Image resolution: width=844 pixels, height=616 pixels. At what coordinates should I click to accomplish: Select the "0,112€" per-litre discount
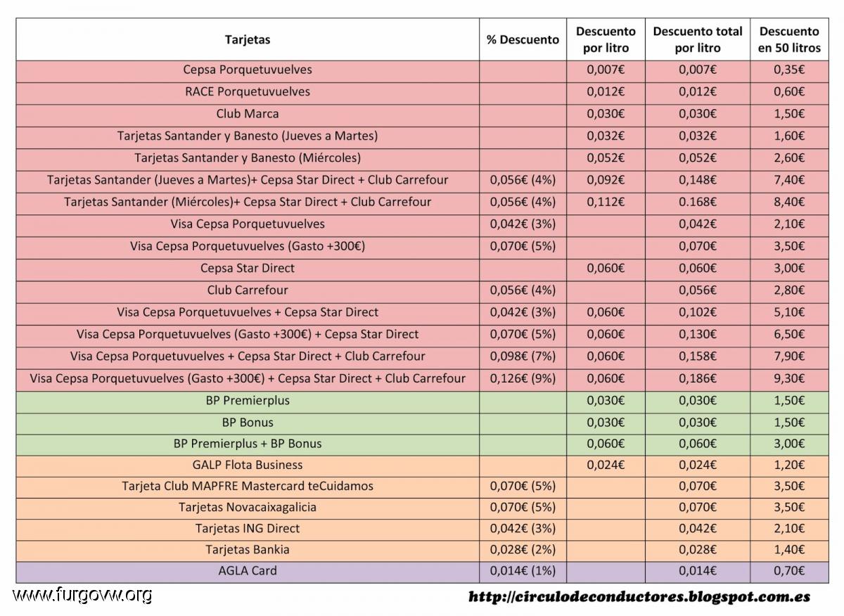point(606,202)
